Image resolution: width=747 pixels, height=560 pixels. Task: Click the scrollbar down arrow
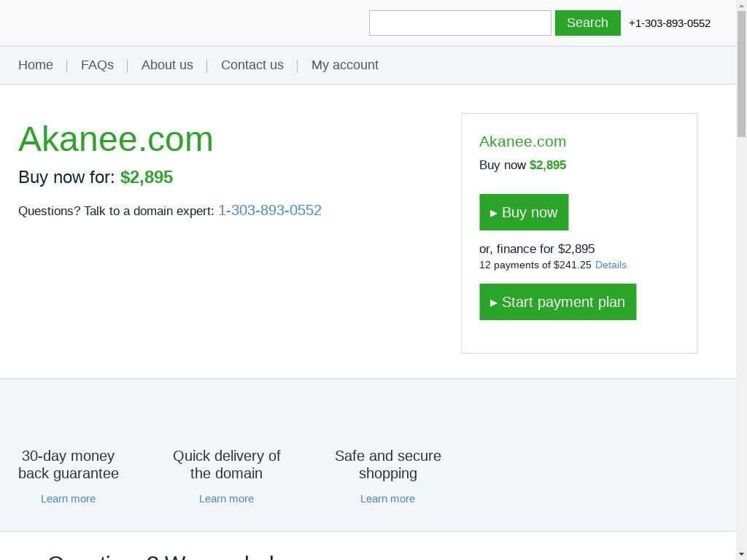[x=741, y=554]
